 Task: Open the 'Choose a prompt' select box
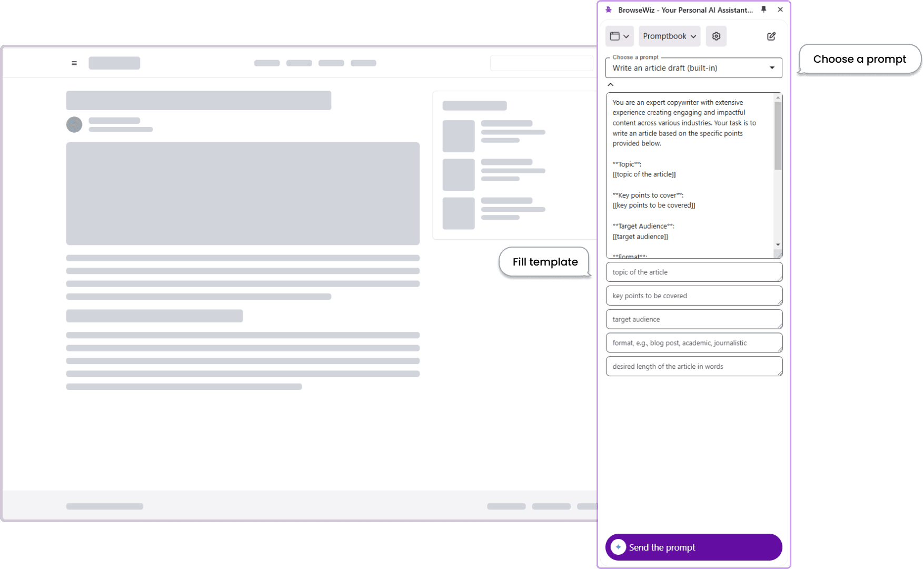[x=694, y=68]
